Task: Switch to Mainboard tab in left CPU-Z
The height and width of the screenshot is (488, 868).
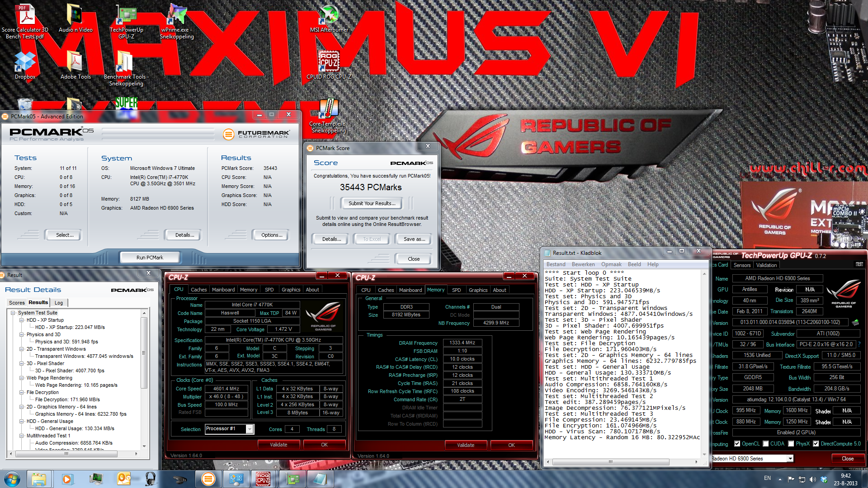Action: [x=223, y=290]
